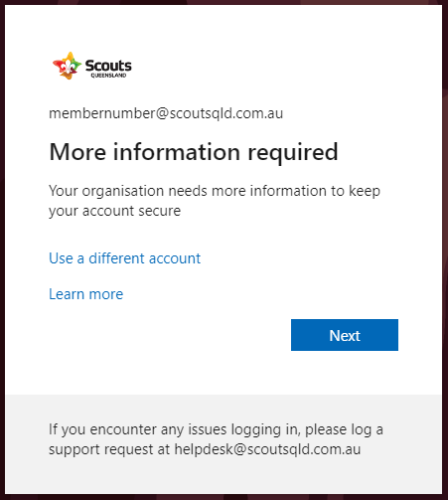448x500 pixels.
Task: Click the word More in the heading
Action: tap(77, 152)
